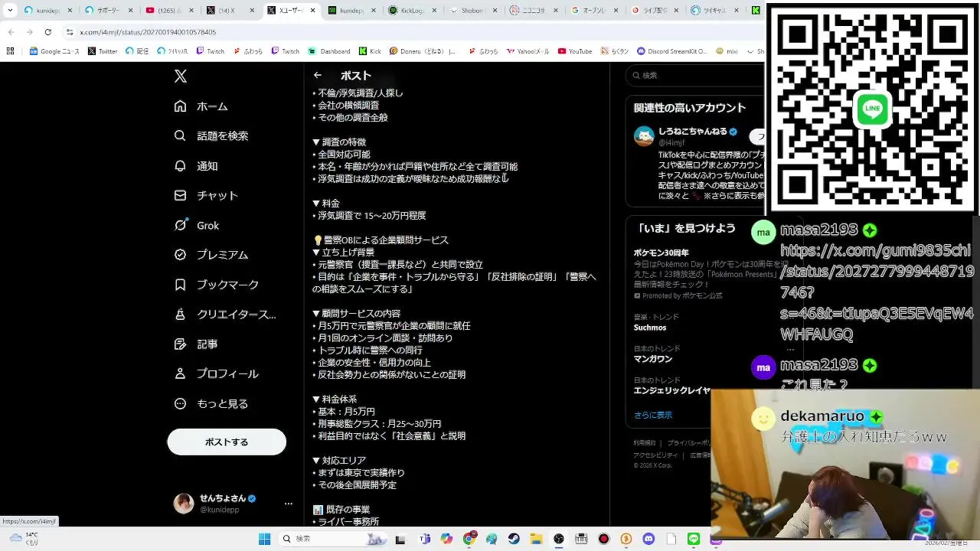Viewport: 980px width, 551px height.
Task: Open the Suchmos trend
Action: (x=650, y=328)
